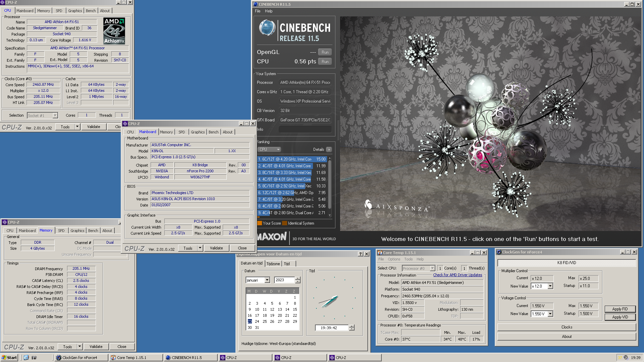Click Apply VID in ClockGen
This screenshot has width=644, height=362.
pyautogui.click(x=620, y=317)
